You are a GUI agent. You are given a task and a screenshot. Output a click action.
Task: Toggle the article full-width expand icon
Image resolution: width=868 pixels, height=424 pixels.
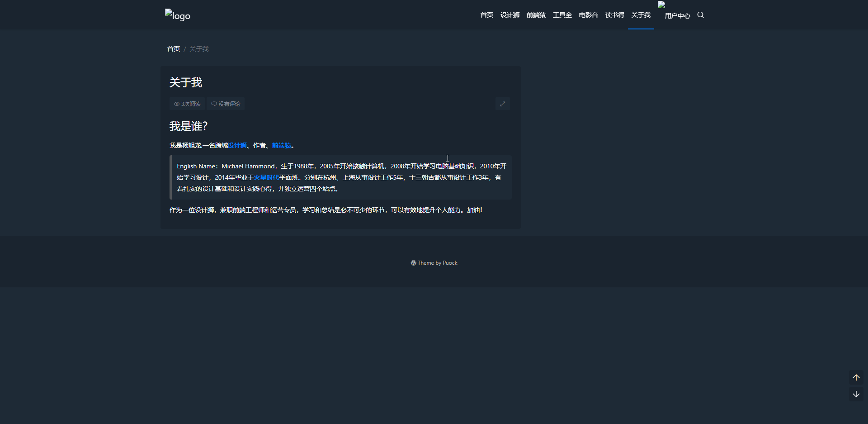point(502,104)
